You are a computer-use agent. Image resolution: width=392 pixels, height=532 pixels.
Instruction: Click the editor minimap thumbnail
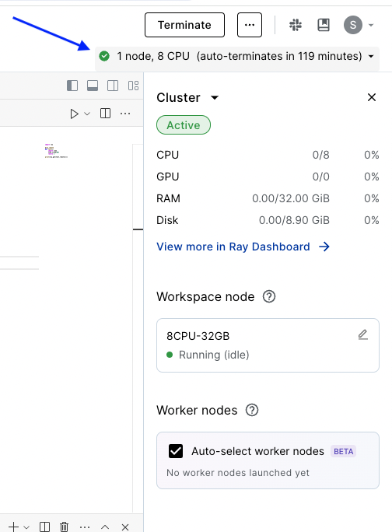(x=56, y=151)
